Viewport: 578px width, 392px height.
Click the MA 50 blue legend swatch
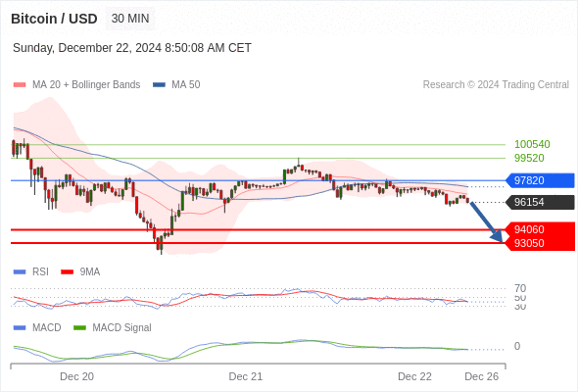pyautogui.click(x=159, y=85)
